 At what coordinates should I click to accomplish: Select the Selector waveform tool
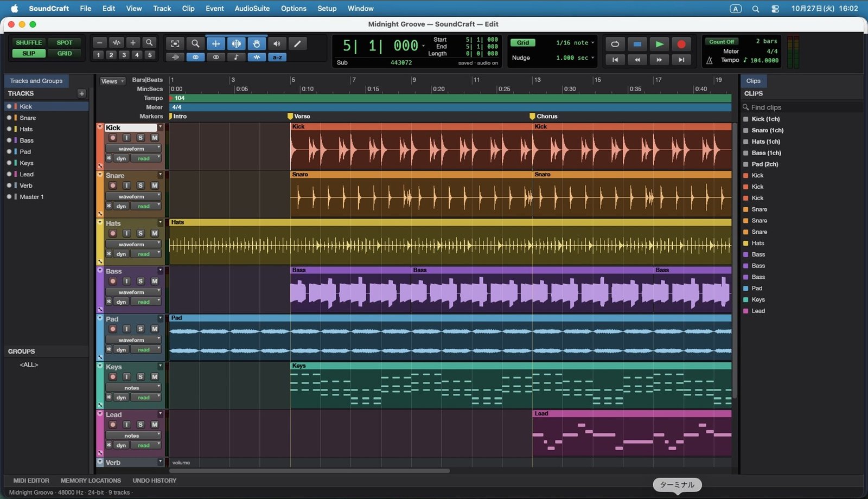[237, 44]
